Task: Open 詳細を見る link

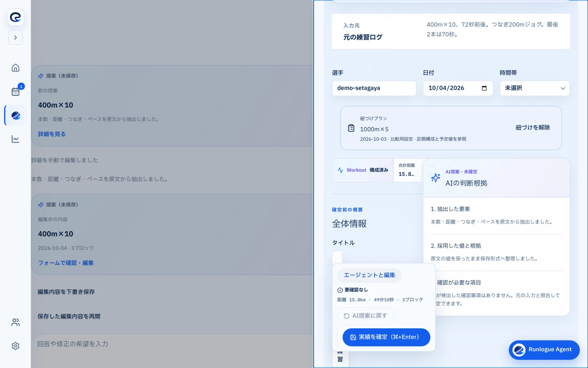Action: click(52, 134)
